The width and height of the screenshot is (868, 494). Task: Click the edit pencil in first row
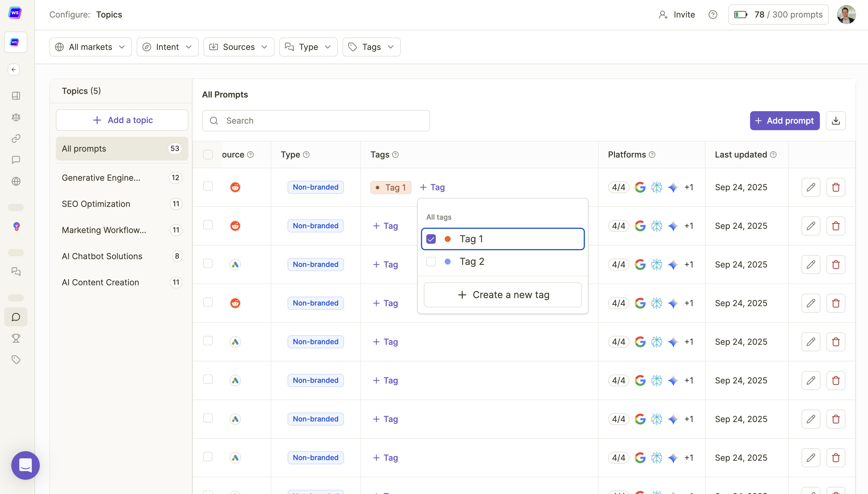coord(810,187)
